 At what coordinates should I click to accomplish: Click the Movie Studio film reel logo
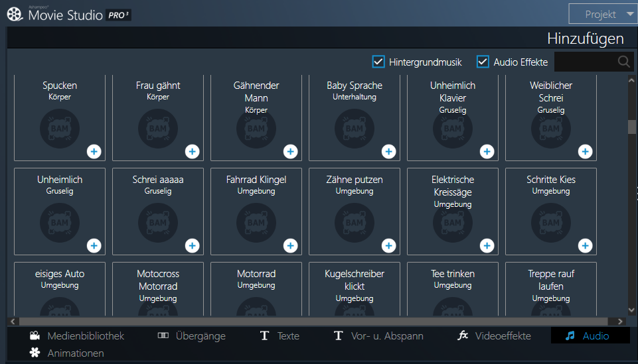click(15, 14)
